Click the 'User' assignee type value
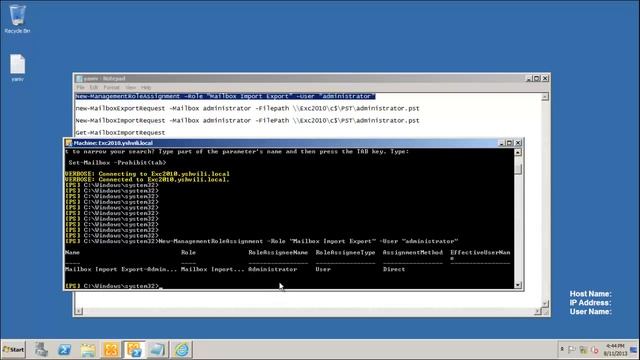640x360 pixels. pos(323,269)
